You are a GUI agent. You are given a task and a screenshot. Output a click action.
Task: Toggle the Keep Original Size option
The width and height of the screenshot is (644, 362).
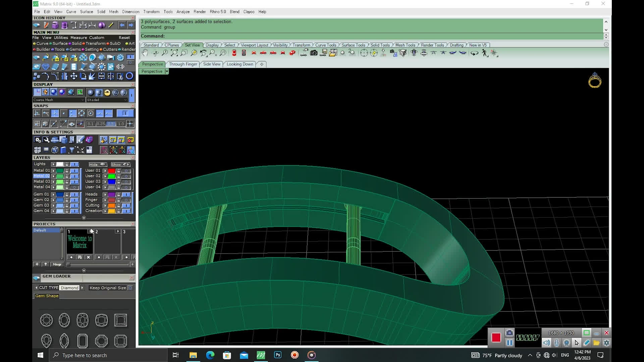(x=130, y=288)
